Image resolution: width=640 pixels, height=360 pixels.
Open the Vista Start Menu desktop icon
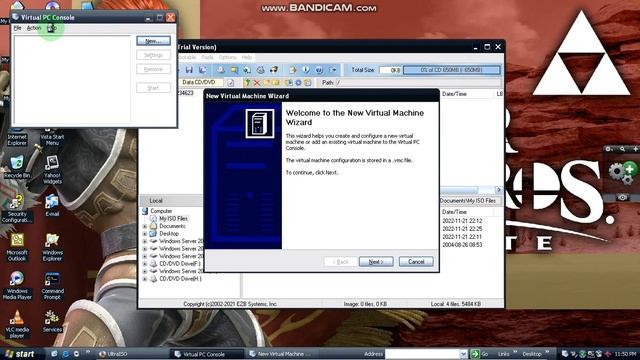tap(52, 137)
